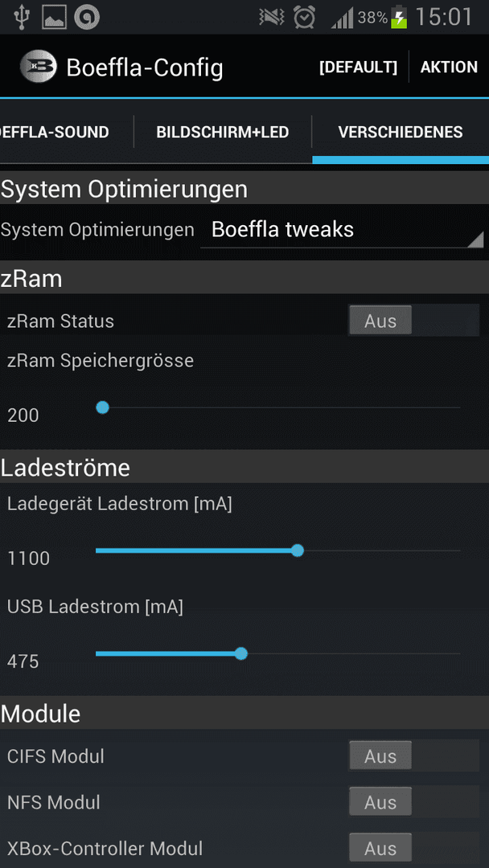The width and height of the screenshot is (489, 868).
Task: Tap the Boeffla-Config app logo icon
Action: (x=39, y=67)
